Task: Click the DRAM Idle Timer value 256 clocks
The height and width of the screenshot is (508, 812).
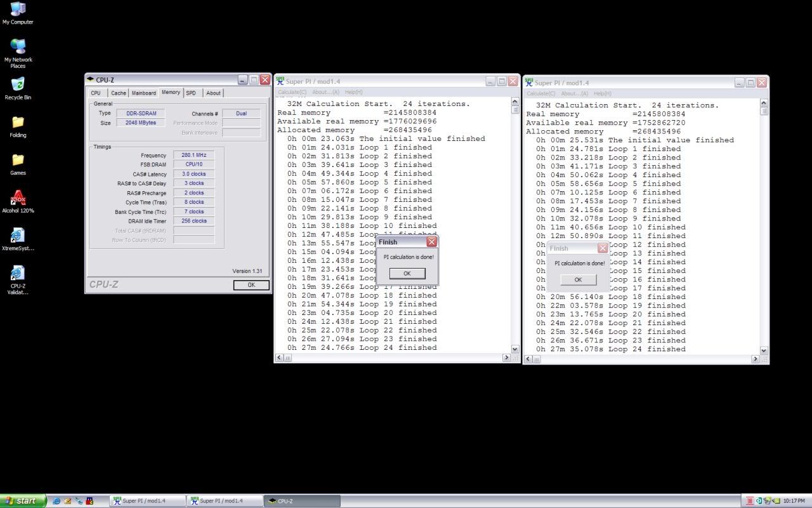Action: (194, 221)
